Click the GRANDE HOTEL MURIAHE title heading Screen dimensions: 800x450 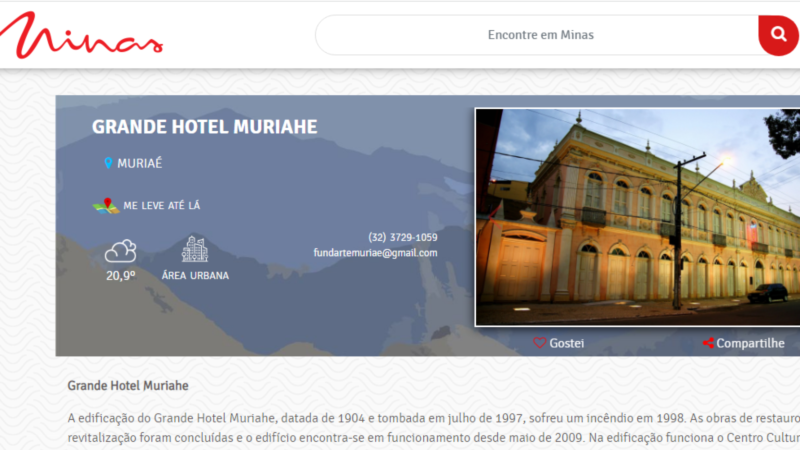(205, 127)
